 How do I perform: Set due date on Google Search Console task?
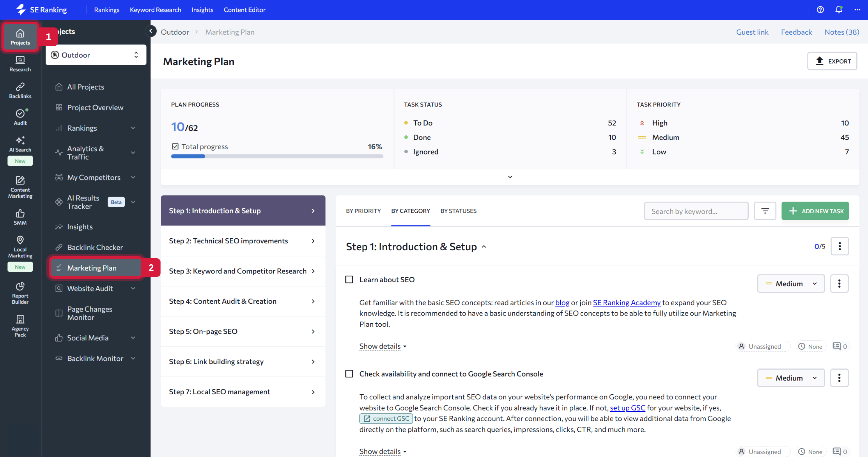[x=811, y=452]
